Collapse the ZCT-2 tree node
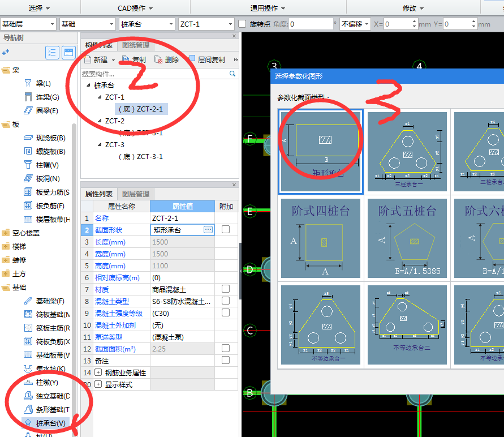Viewport: 504px width, 437px height. pos(100,121)
